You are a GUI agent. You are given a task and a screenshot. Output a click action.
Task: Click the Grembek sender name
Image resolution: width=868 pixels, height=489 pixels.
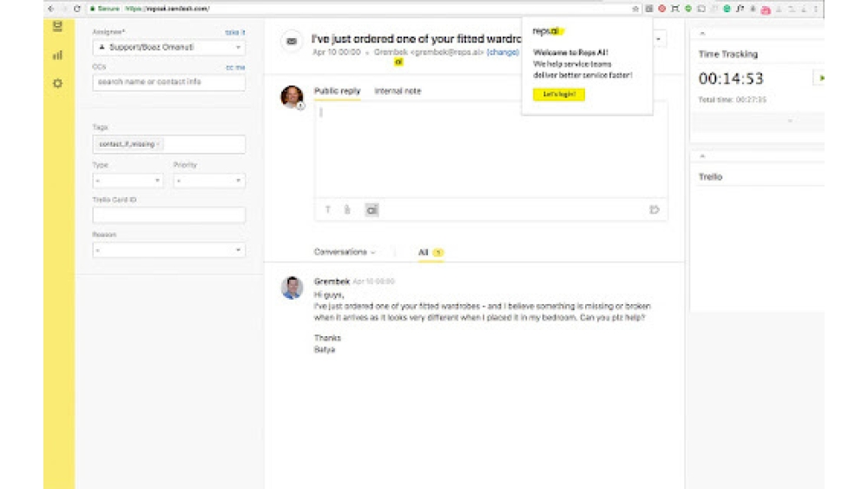(x=332, y=281)
